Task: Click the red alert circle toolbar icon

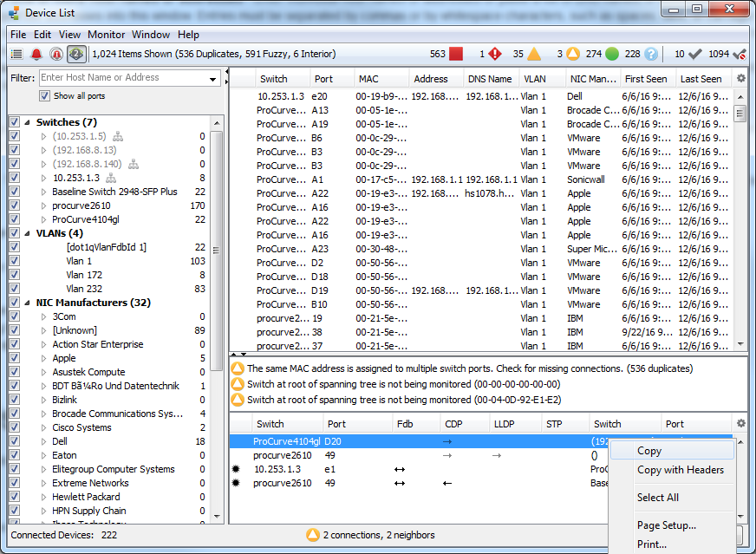Action: [56, 54]
